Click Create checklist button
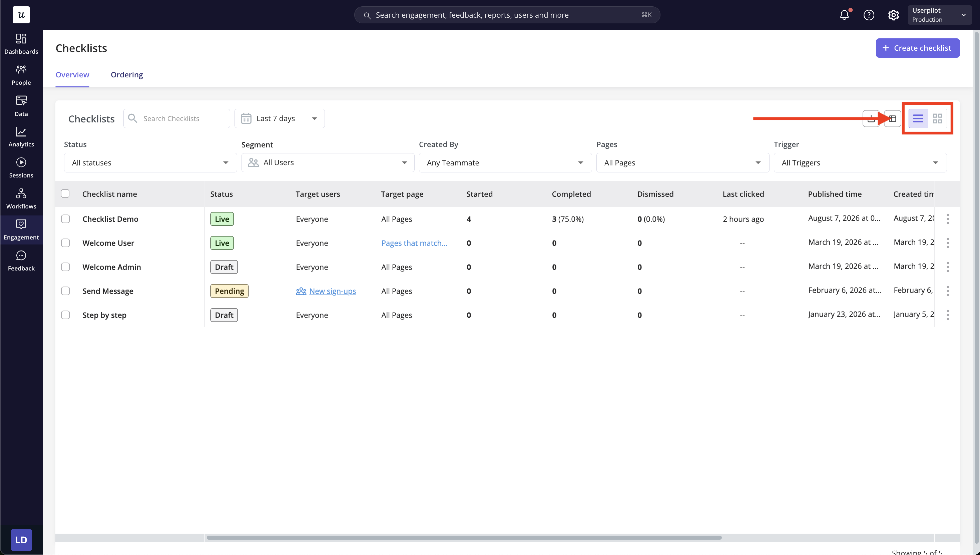Viewport: 980px width, 555px height. coord(918,48)
